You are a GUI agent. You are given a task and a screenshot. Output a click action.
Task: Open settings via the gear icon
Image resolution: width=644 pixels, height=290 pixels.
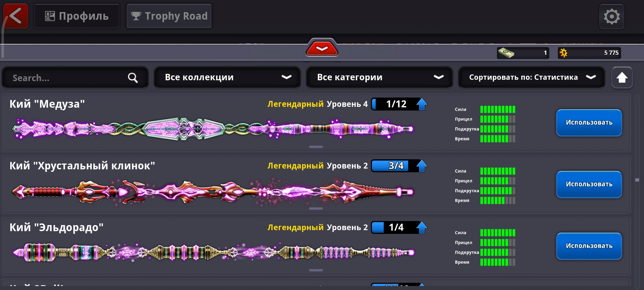(x=612, y=17)
